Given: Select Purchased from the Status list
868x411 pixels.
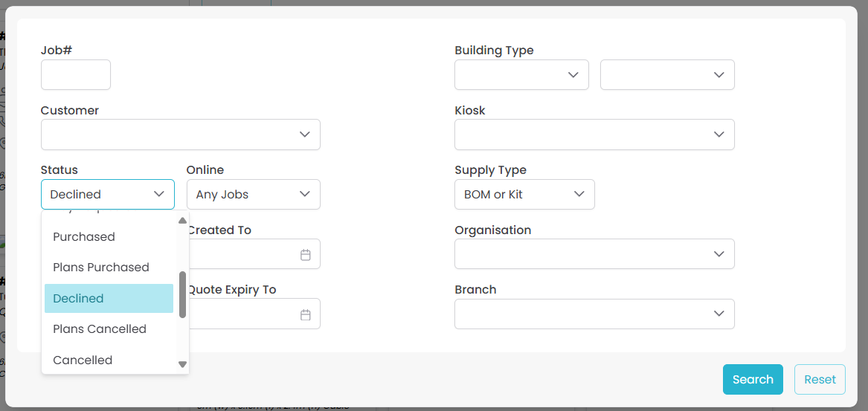Looking at the screenshot, I should tap(84, 237).
